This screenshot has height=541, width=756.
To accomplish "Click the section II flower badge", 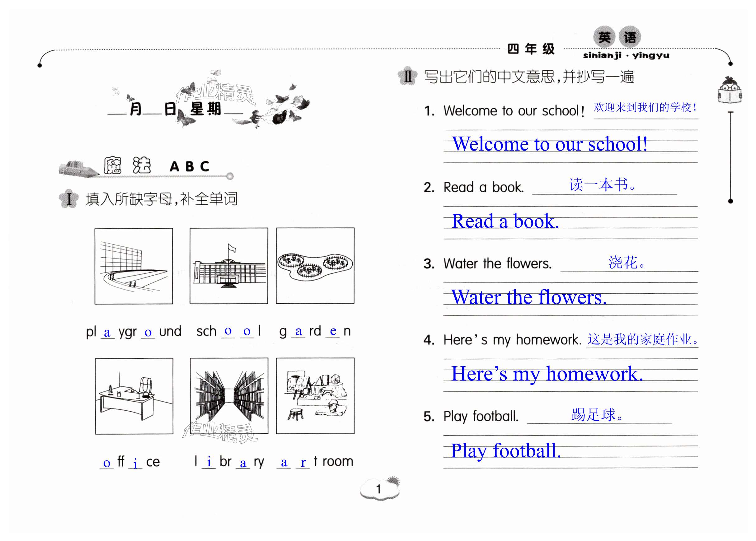I will [x=407, y=77].
